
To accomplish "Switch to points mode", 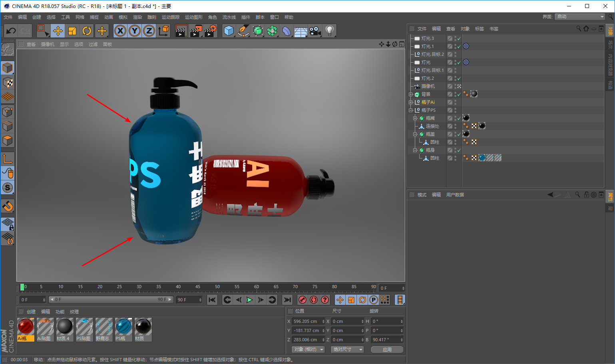I will pyautogui.click(x=8, y=112).
